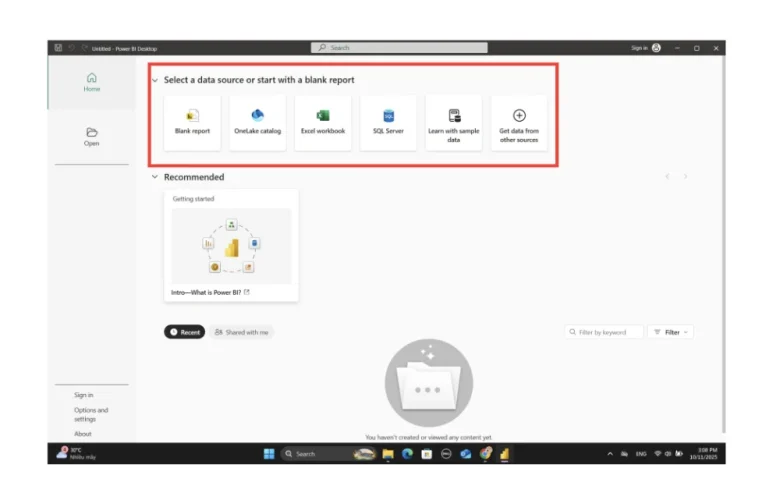Open Microsoft Store from the taskbar
Image resolution: width=762 pixels, height=500 pixels.
coord(427,454)
